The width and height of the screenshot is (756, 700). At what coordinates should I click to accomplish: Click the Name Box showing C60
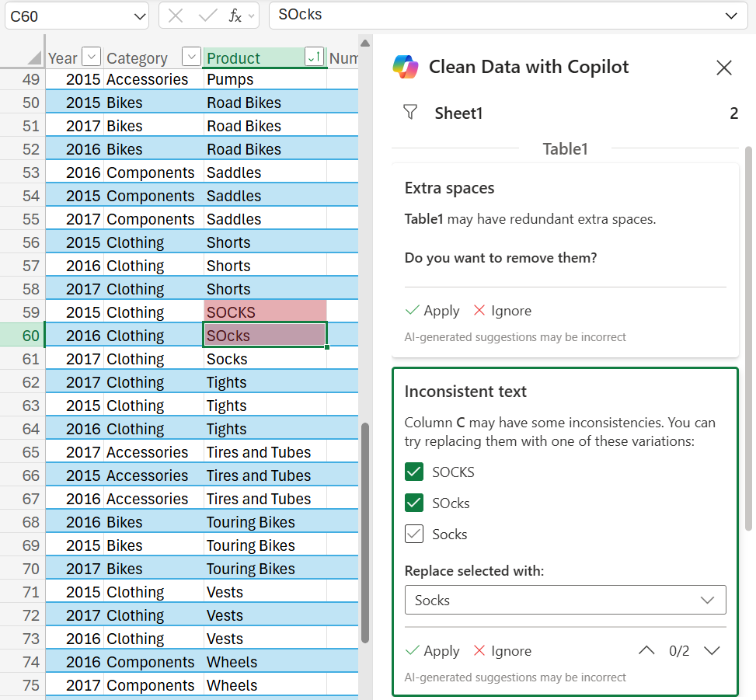77,16
